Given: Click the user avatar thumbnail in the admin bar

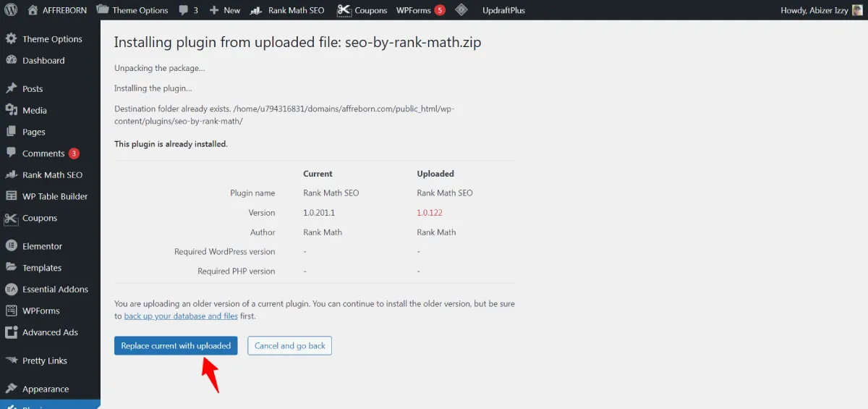Looking at the screenshot, I should click(x=857, y=10).
